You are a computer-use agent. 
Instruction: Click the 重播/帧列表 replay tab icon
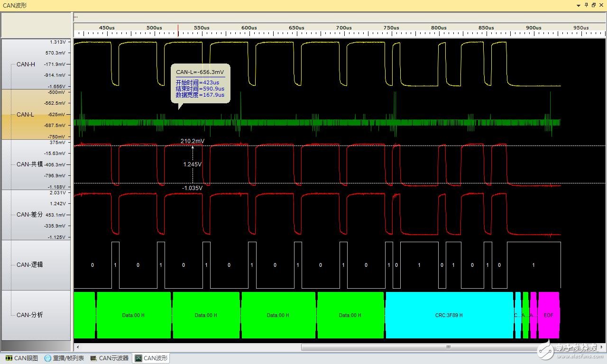47,358
